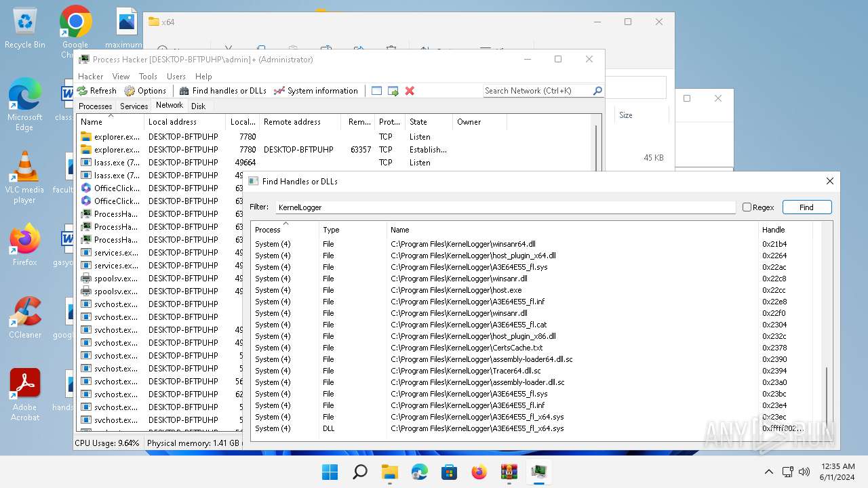
Task: Switch to the Processes tab
Action: click(96, 106)
